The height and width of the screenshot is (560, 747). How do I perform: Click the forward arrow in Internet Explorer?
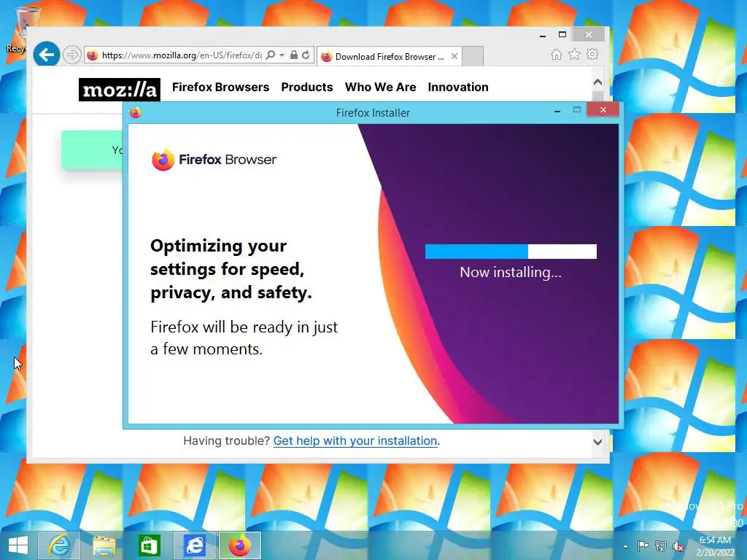(x=71, y=55)
